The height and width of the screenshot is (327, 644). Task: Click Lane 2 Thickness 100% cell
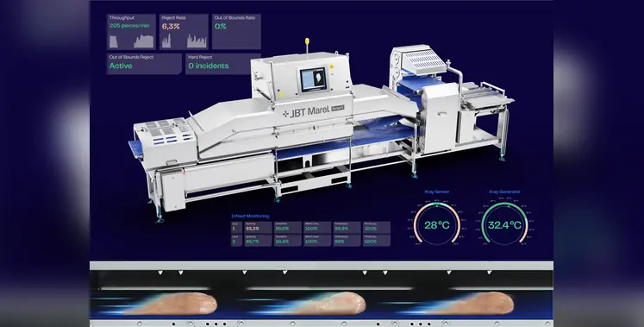(x=376, y=241)
